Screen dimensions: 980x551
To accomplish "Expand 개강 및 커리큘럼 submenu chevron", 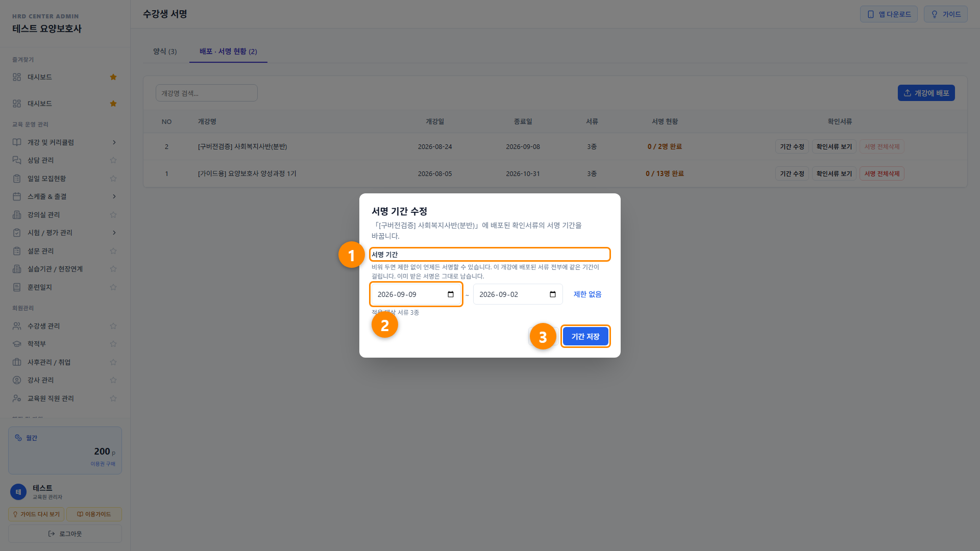I will point(114,142).
